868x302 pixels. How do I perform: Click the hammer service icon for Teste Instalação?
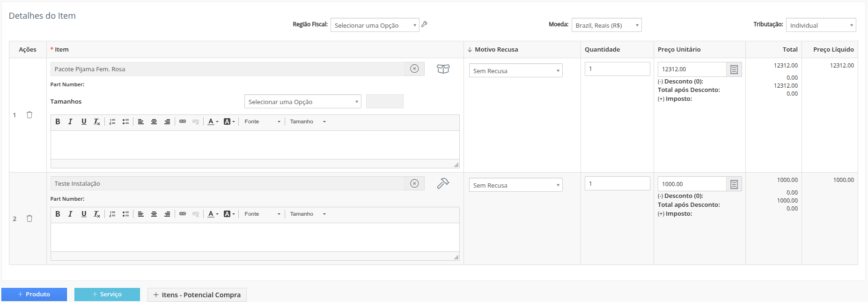tap(443, 183)
